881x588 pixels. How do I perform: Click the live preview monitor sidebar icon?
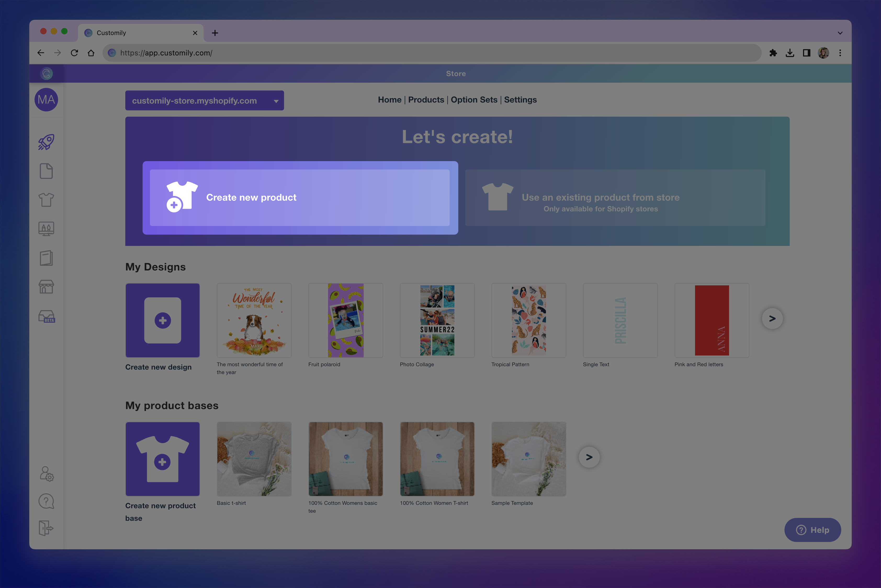[x=46, y=229]
